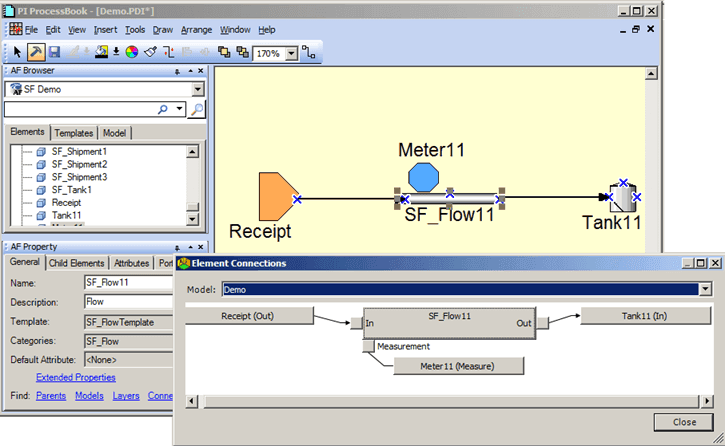Click the Tank11 (In) connection box

pos(645,316)
